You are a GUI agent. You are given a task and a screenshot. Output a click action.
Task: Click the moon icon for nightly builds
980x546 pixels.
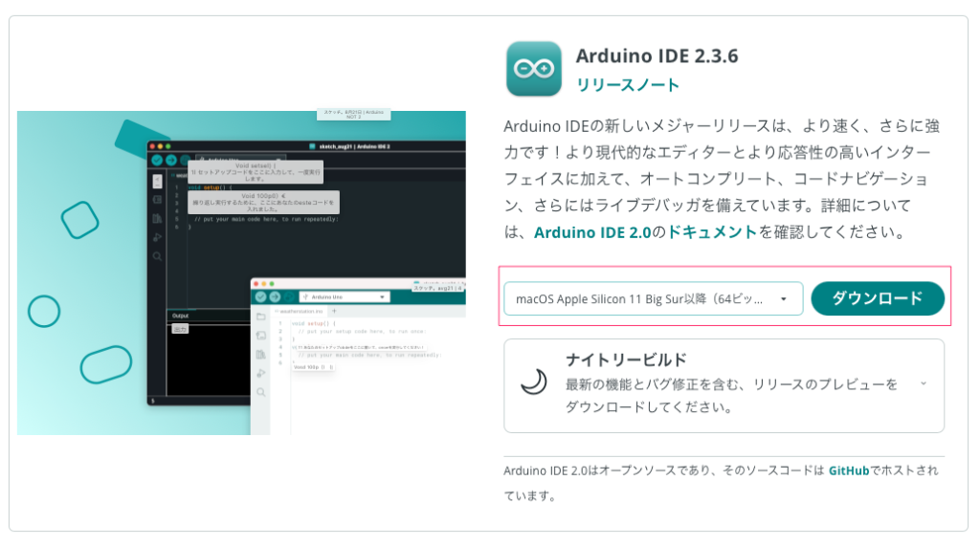[x=533, y=382]
